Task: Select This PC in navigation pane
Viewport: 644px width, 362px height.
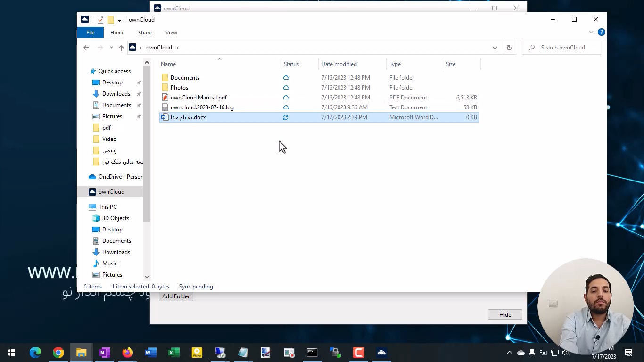Action: coord(107,207)
